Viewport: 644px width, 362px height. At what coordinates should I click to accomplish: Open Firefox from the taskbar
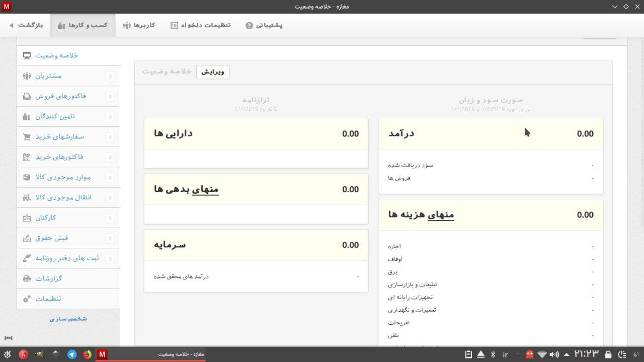[87, 354]
